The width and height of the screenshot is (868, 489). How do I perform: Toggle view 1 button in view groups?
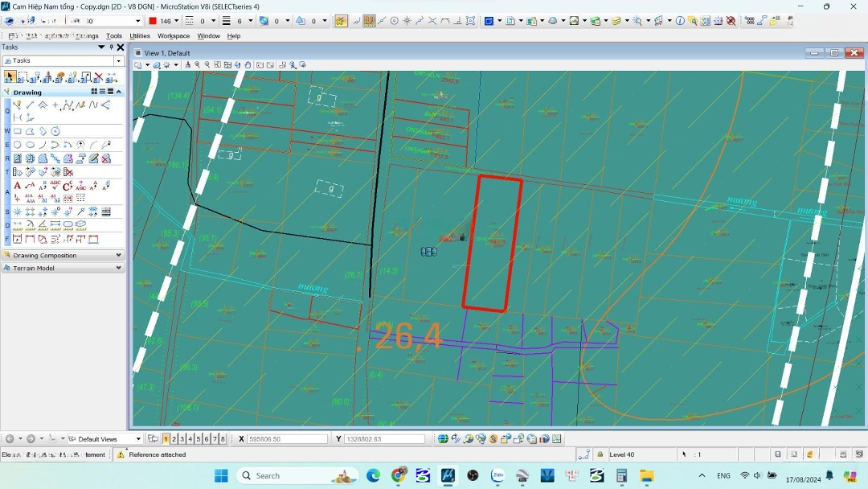166,439
